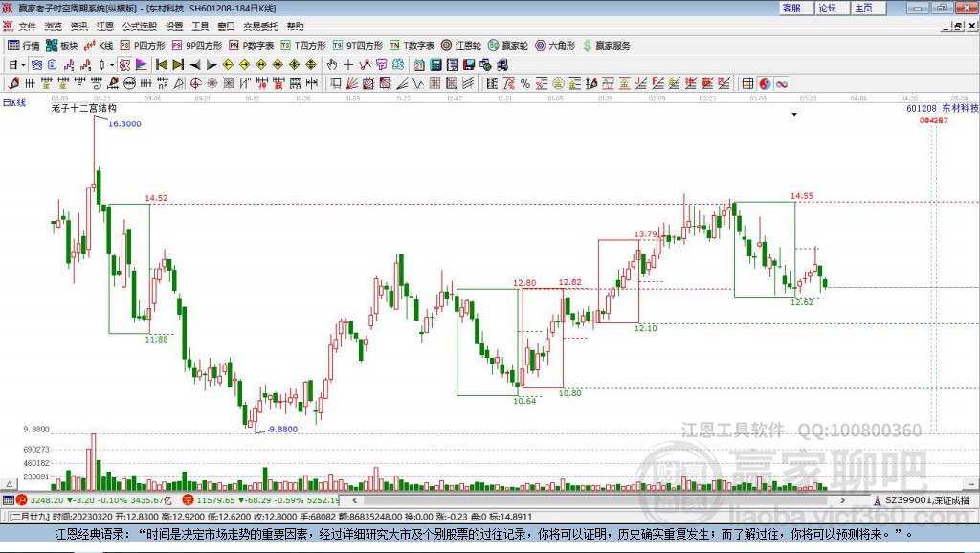Jump to first bar with skip-back arrow

click(161, 64)
